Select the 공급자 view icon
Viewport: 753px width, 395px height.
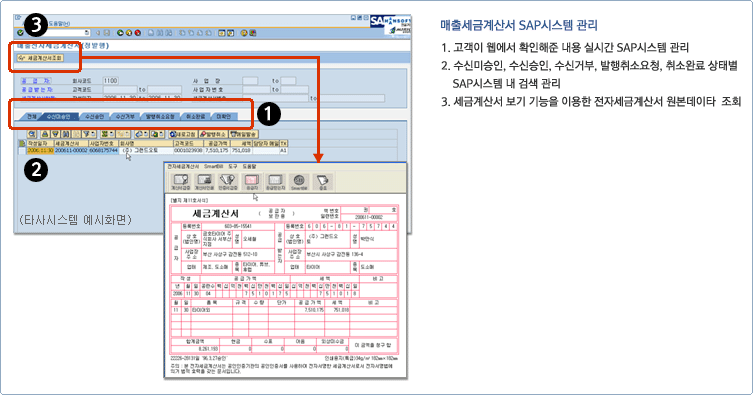252,181
